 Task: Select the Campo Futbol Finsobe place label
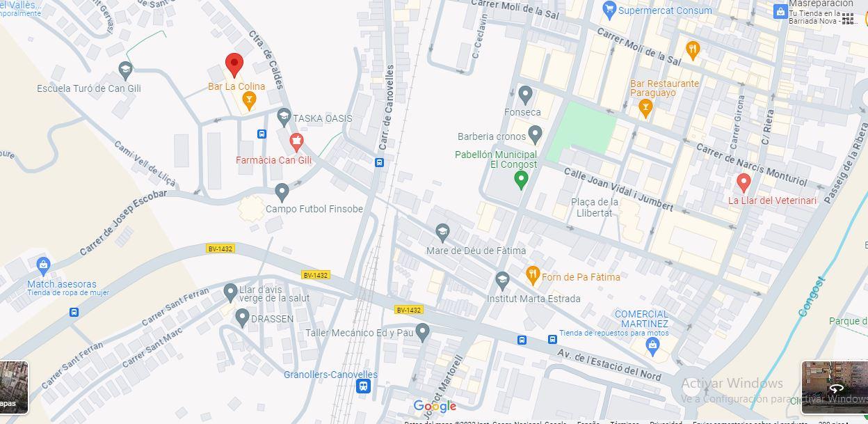point(314,209)
